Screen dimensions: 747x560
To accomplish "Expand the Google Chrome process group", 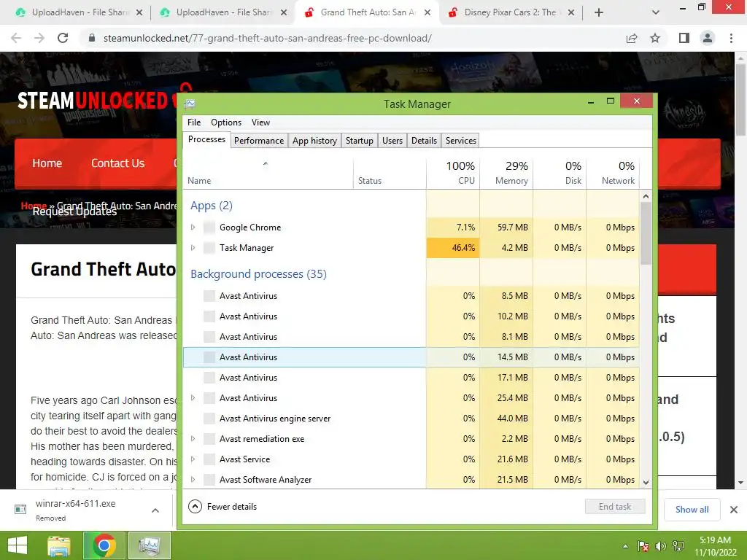I will click(x=193, y=227).
